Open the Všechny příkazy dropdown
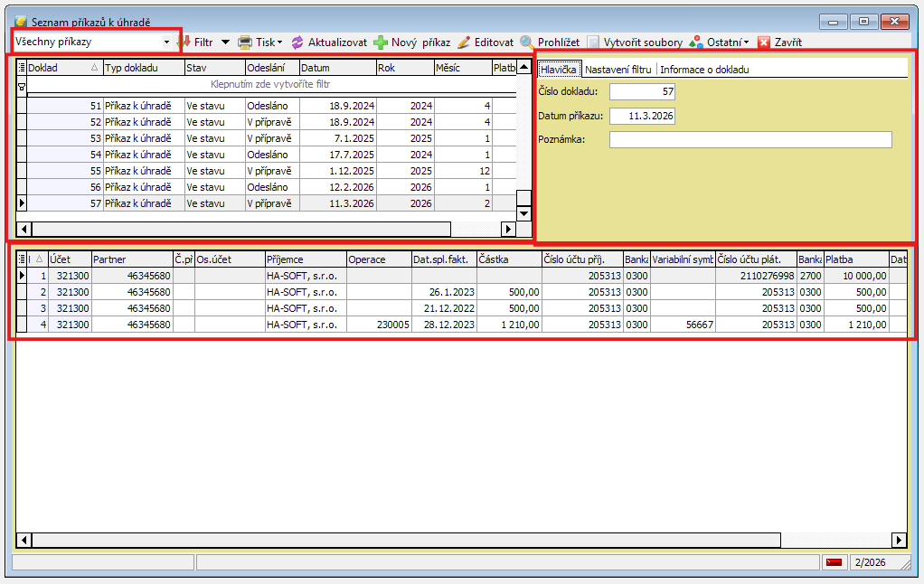 point(166,42)
